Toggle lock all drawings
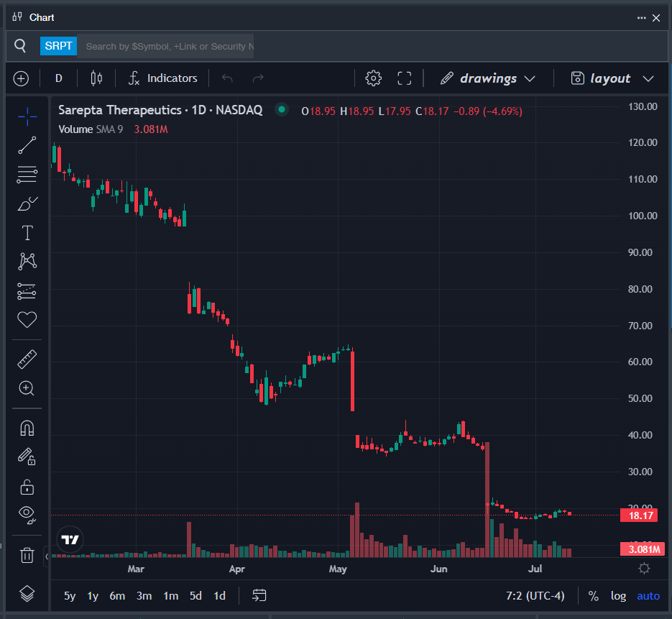 click(x=27, y=487)
